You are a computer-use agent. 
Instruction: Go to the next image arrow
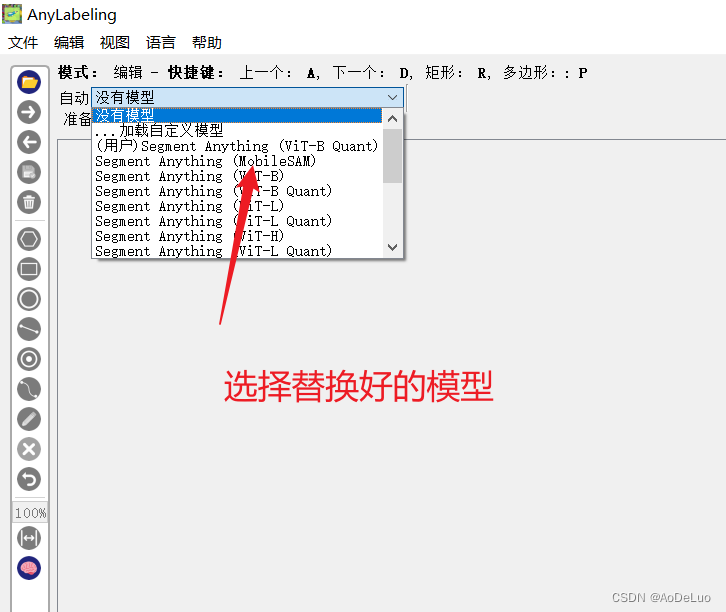pos(29,112)
